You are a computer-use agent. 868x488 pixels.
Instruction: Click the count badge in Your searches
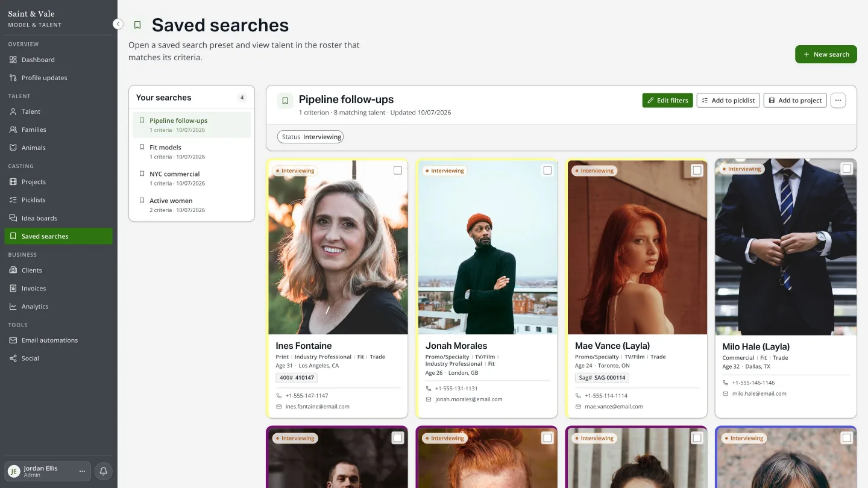pyautogui.click(x=242, y=98)
